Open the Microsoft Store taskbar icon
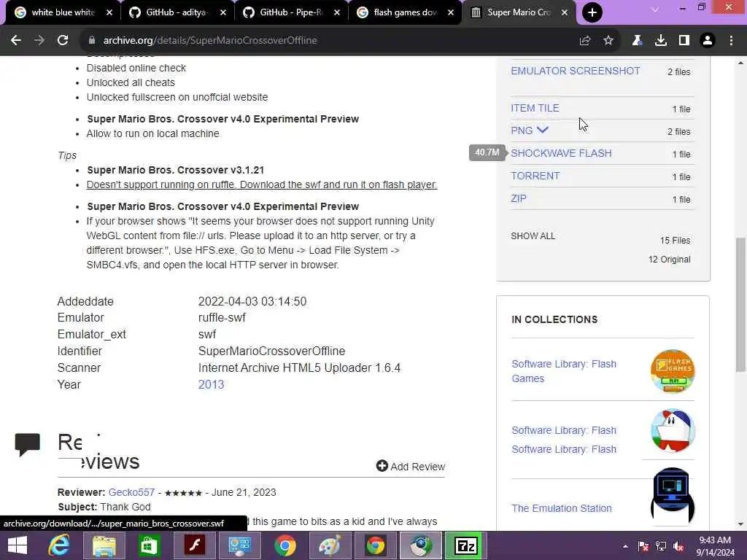This screenshot has width=747, height=560. [x=149, y=545]
